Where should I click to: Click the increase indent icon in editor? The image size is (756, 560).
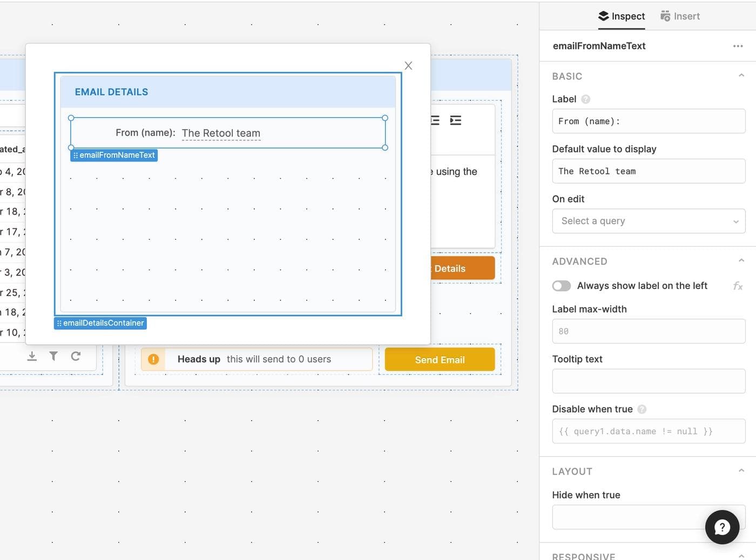pos(456,120)
